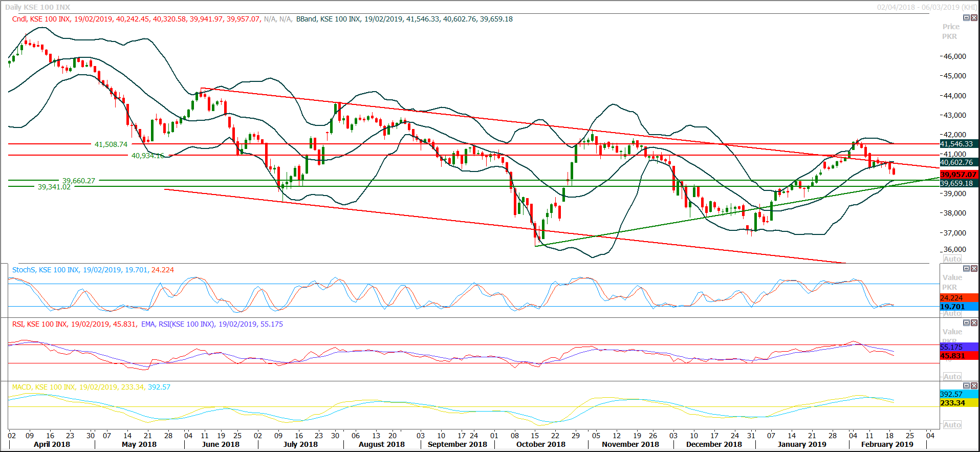This screenshot has height=452, width=980.
Task: Click the September 2018 month label
Action: click(458, 444)
